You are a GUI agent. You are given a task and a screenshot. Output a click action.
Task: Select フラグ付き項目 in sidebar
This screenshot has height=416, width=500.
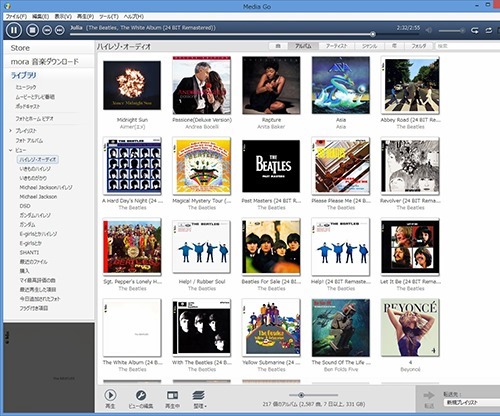[34, 308]
